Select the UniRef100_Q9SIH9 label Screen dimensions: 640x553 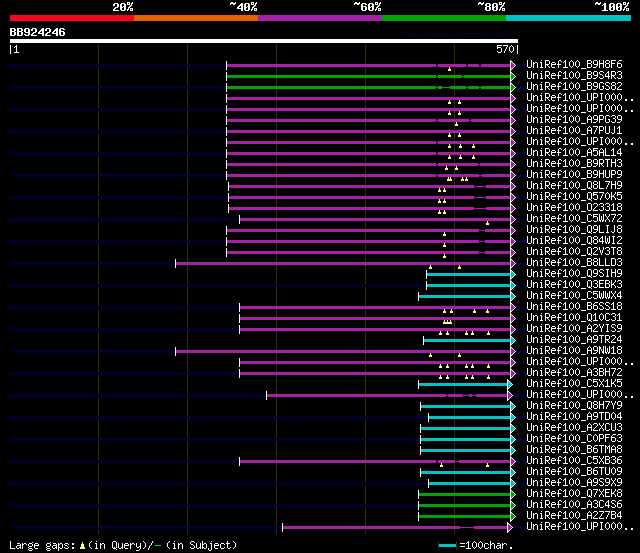[x=574, y=273]
